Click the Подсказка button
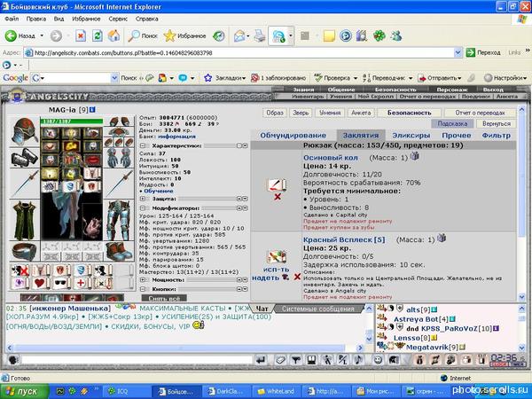532x399 pixels. pos(452,123)
